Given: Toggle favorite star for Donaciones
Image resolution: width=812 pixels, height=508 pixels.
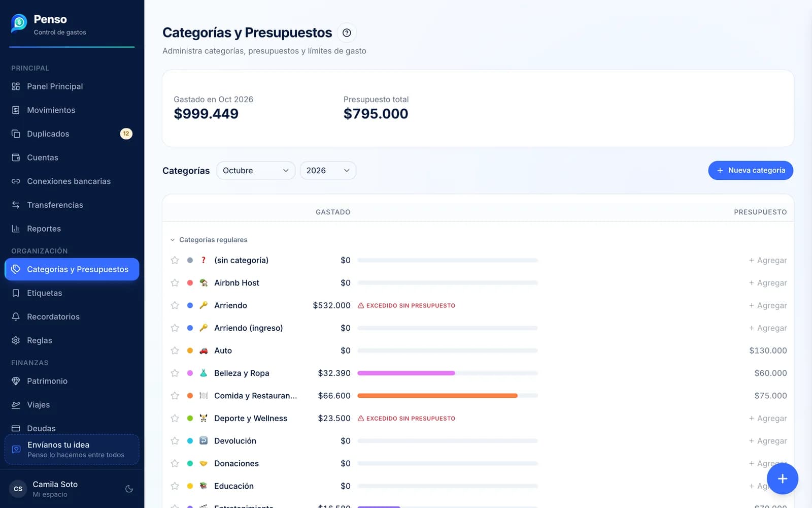Looking at the screenshot, I should 175,463.
